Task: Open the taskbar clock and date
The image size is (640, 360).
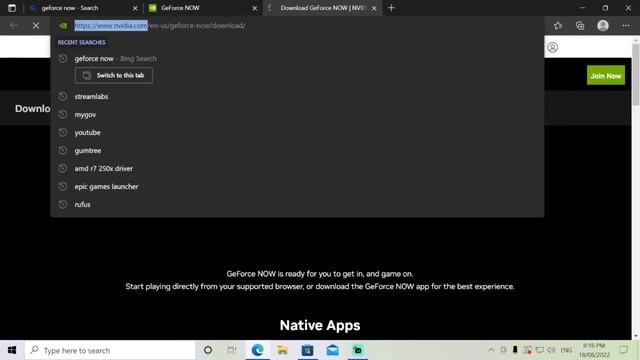Action: [x=594, y=350]
